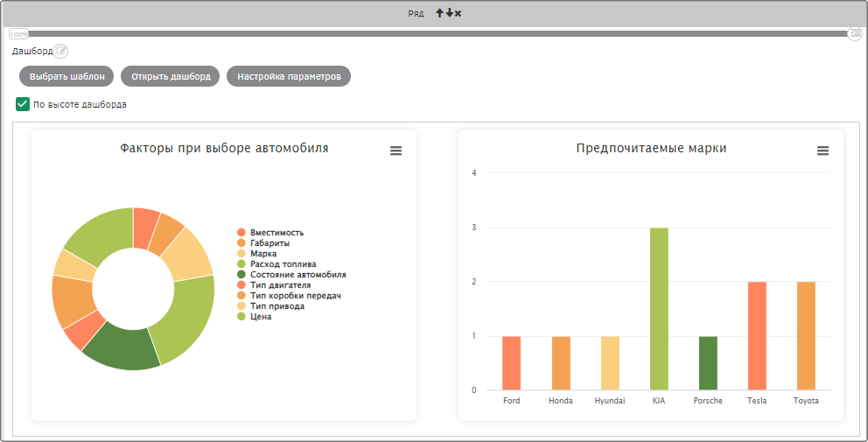
Task: Click the Hyundai axis label
Action: pos(610,401)
